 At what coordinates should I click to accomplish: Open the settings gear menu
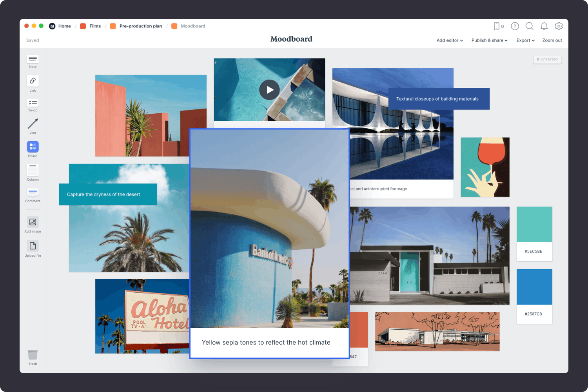[559, 26]
